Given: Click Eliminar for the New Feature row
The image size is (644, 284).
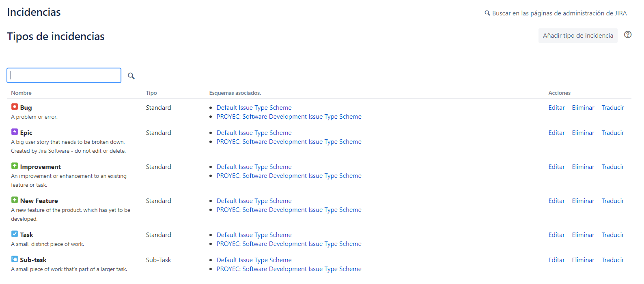Looking at the screenshot, I should click(583, 201).
